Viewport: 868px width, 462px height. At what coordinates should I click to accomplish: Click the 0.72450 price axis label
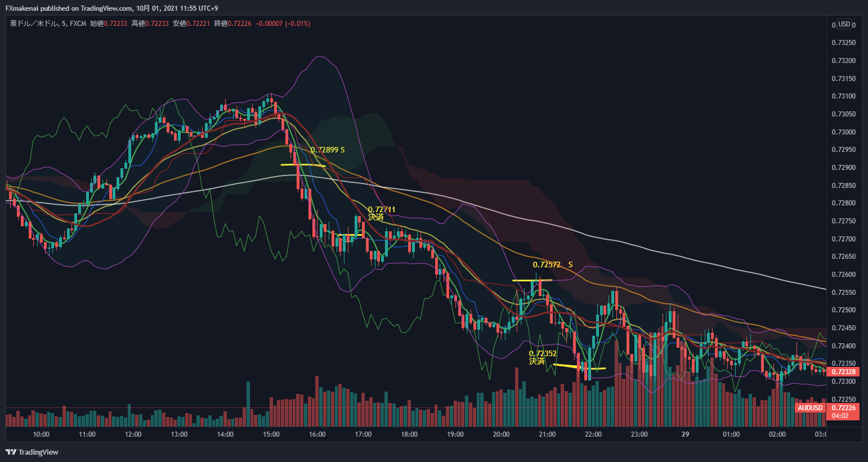[844, 328]
